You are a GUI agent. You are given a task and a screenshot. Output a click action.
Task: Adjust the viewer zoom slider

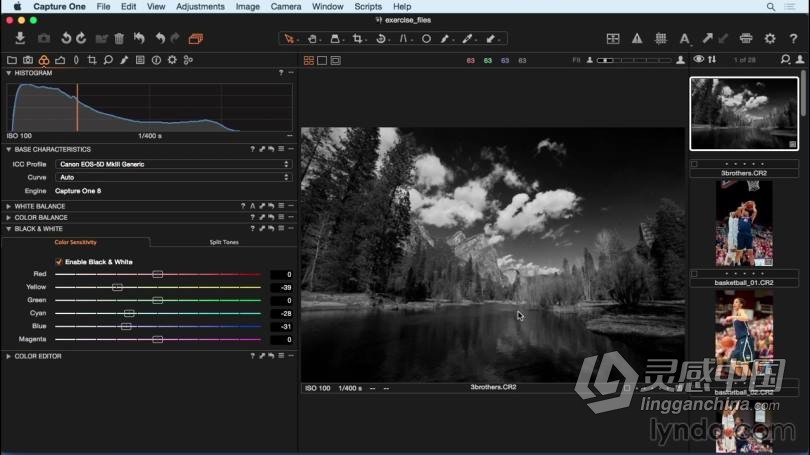[634, 60]
